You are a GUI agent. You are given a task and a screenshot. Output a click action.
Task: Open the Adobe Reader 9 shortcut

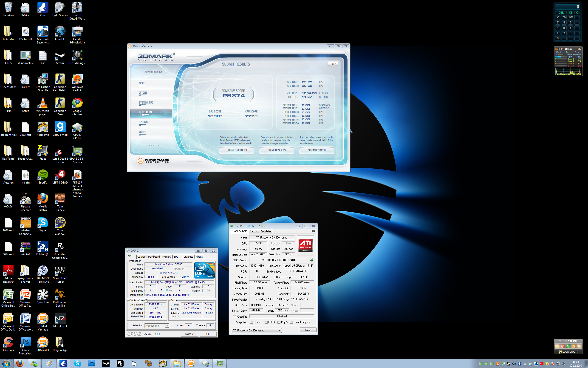click(x=8, y=274)
